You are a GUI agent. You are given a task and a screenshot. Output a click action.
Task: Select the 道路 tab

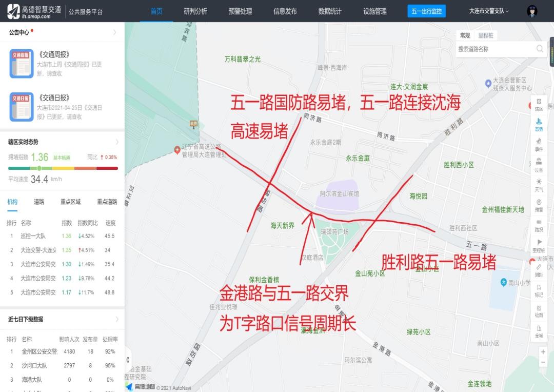coord(39,202)
